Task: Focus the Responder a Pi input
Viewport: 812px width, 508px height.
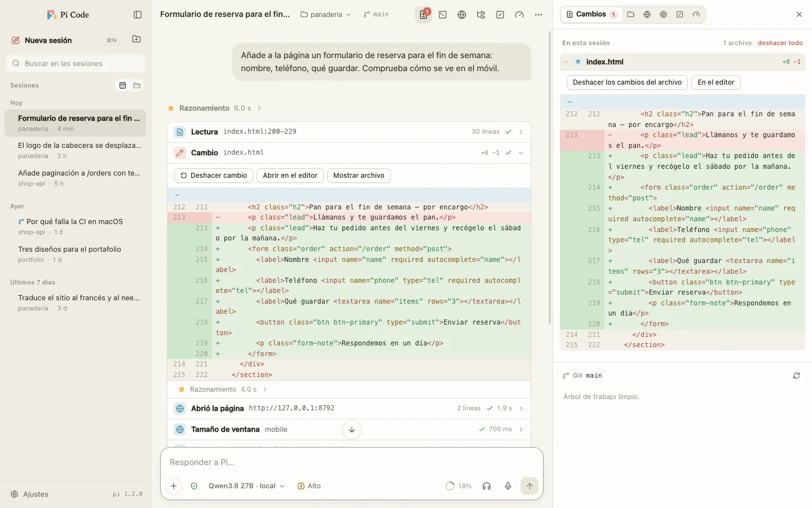Action: point(351,462)
